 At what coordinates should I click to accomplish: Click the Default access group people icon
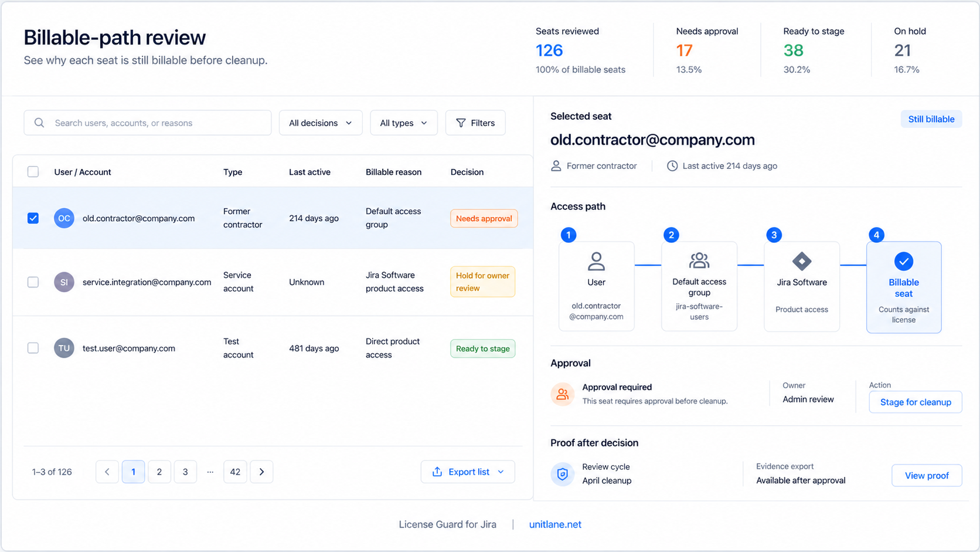pos(699,260)
